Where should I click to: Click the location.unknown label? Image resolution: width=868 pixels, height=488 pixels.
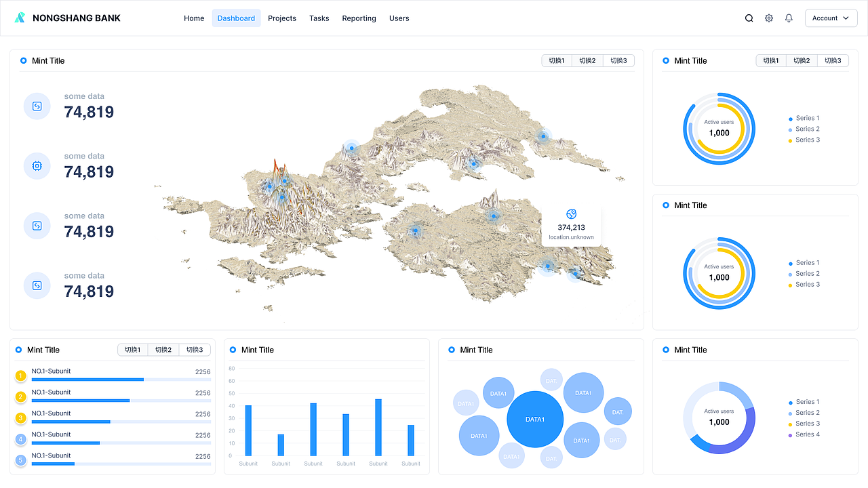(x=571, y=237)
